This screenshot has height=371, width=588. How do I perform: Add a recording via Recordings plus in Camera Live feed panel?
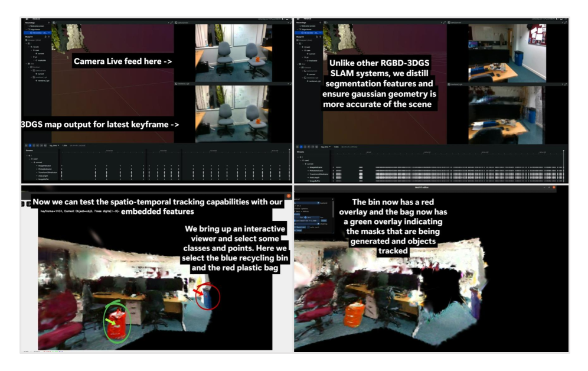click(49, 22)
